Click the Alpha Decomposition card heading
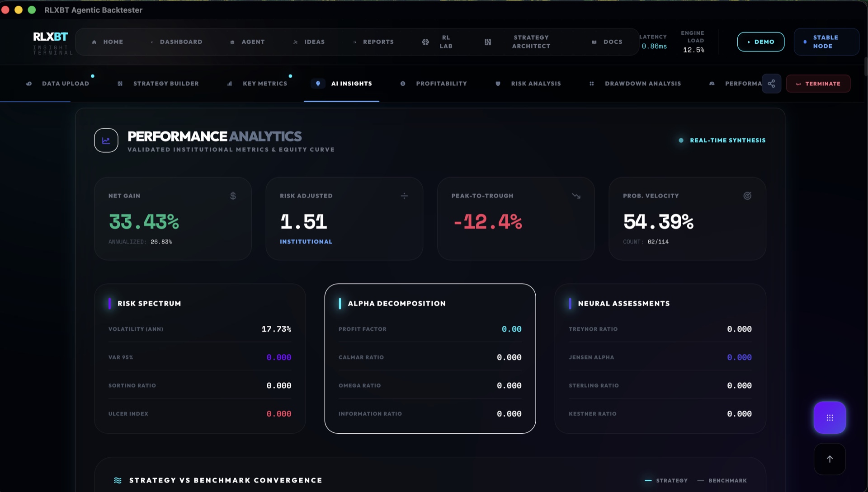Image resolution: width=868 pixels, height=492 pixels. pos(396,304)
